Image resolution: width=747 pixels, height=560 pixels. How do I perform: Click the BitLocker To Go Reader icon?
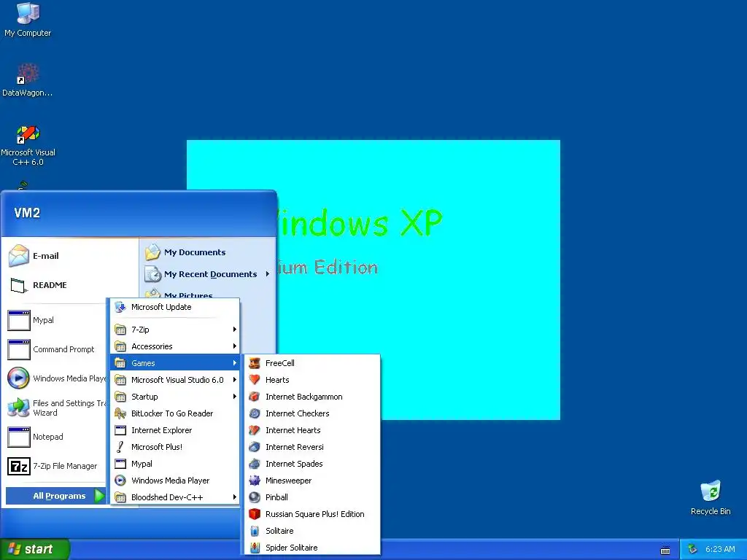tap(120, 413)
